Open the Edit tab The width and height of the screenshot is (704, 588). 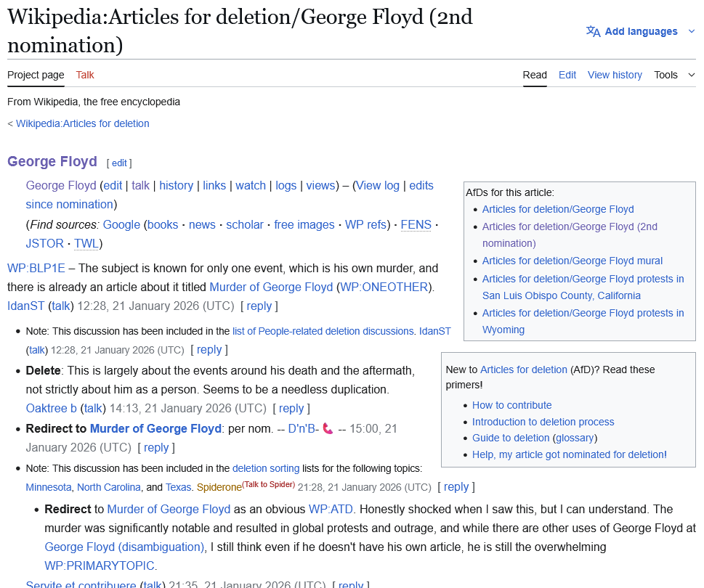click(567, 75)
